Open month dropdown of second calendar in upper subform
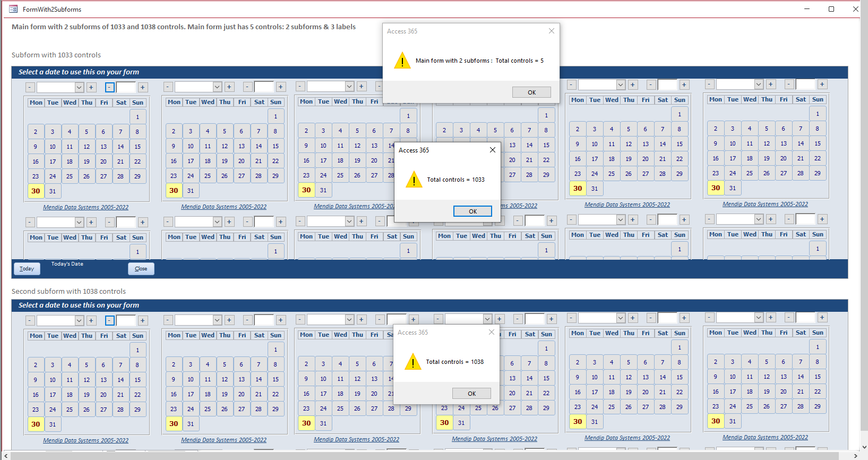 click(217, 87)
